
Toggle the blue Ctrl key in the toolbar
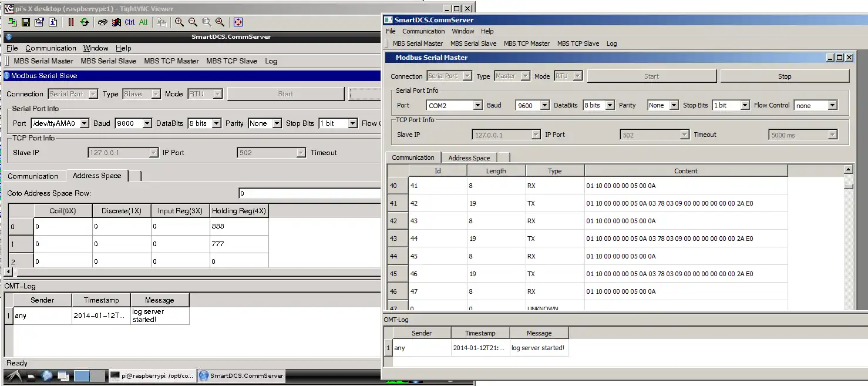pyautogui.click(x=130, y=22)
